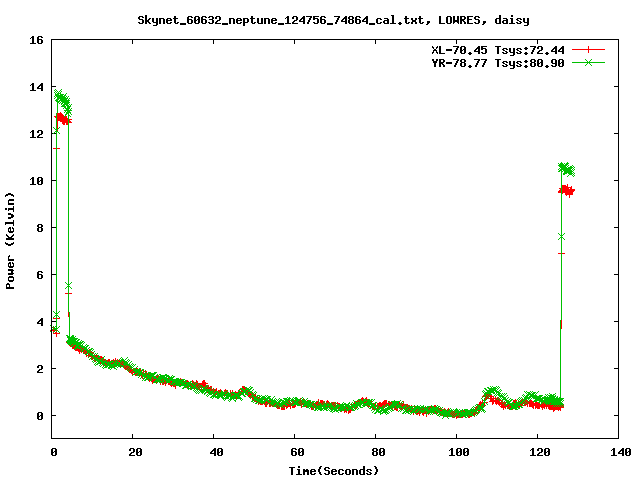Click the YR-78.77 Tsys:80.90 legend label
This screenshot has height=480, width=640.
click(x=498, y=63)
